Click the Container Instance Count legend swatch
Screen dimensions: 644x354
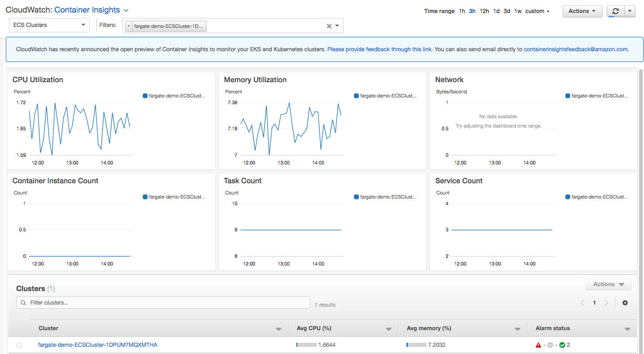tap(145, 197)
